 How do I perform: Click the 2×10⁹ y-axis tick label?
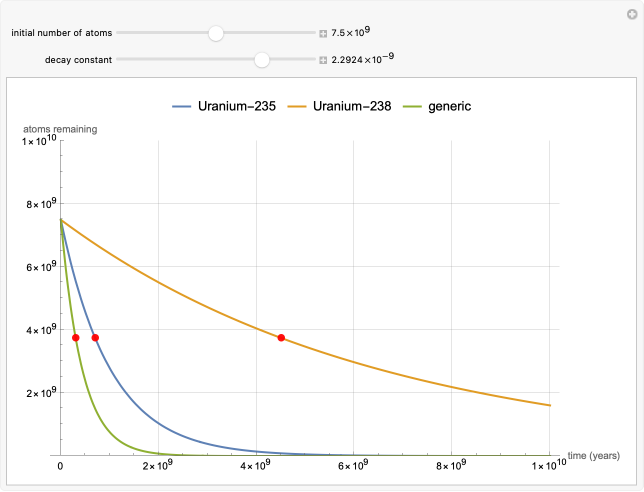point(41,392)
